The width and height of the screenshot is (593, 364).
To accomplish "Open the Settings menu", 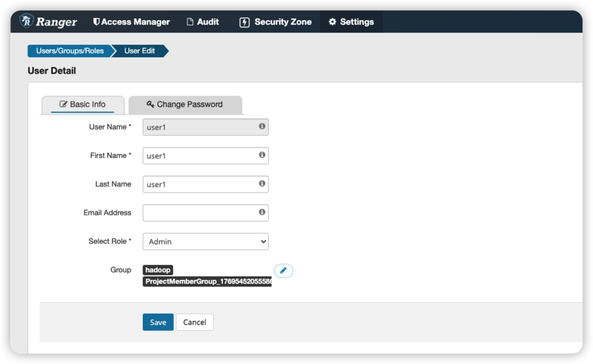I will 351,22.
